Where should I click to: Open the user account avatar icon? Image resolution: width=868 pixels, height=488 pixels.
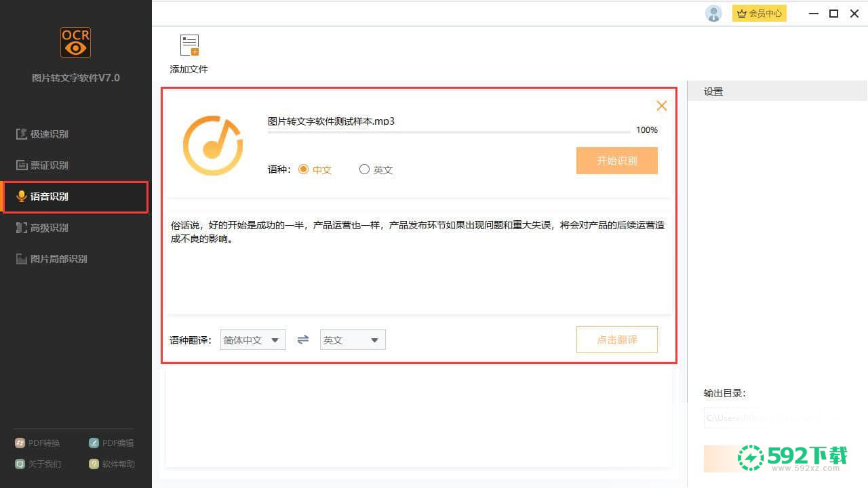coord(713,13)
